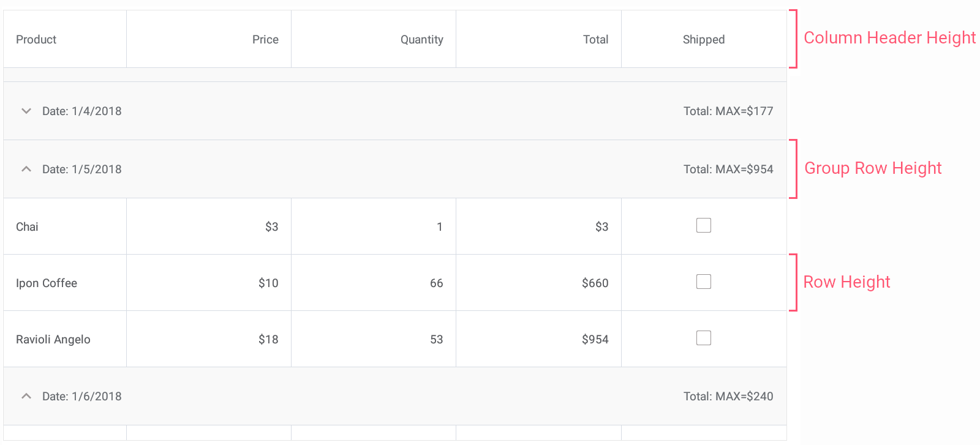Tick the Shipped box for Ravioli Angelo
This screenshot has width=980, height=445.
point(704,338)
